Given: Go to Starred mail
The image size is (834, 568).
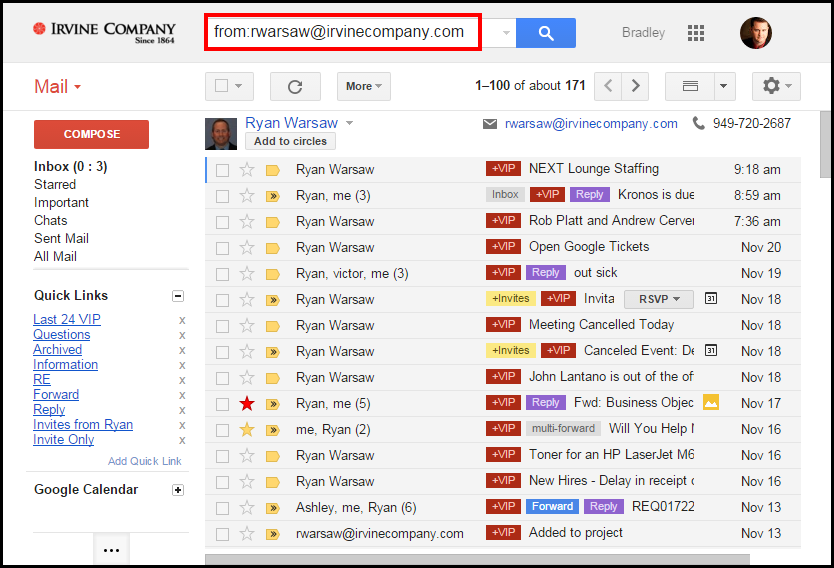Looking at the screenshot, I should [55, 185].
